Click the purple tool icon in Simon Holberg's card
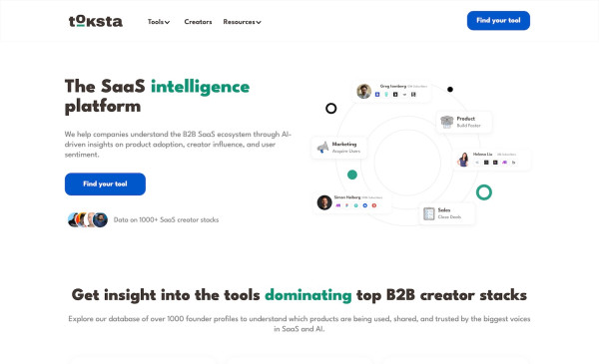Screen dimensions: 599x364 tap(337, 205)
